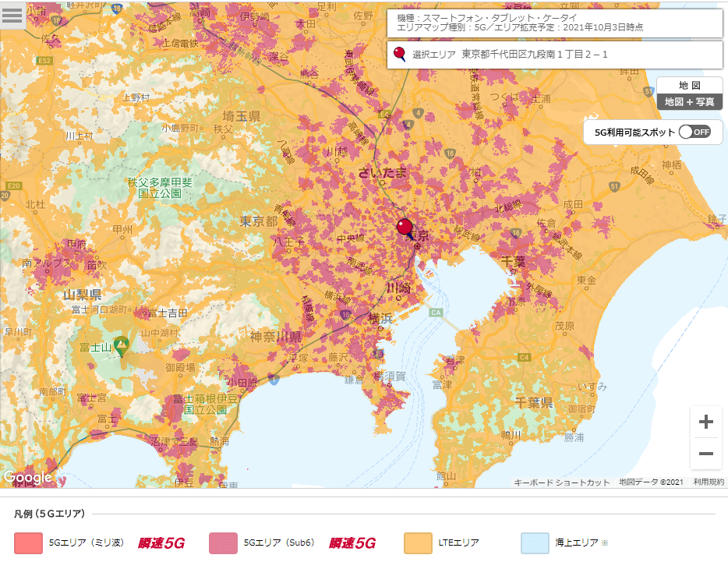Click the red pin icon beside 選択エリア
This screenshot has height=562, width=728.
[399, 55]
